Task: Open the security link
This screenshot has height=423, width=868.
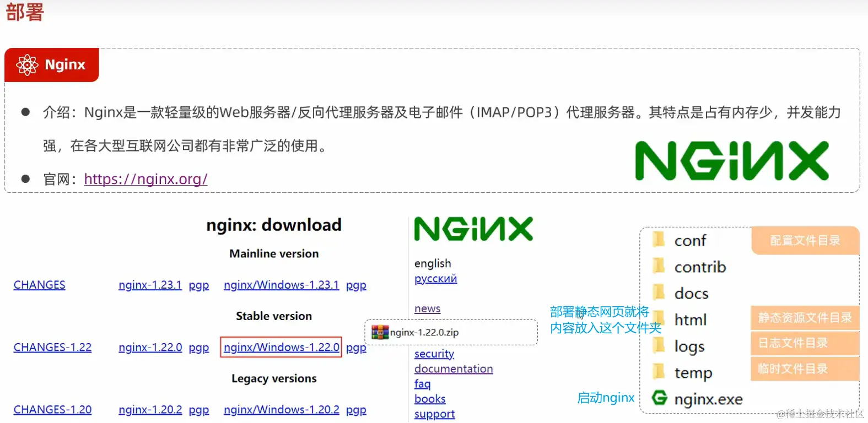Action: [x=434, y=354]
